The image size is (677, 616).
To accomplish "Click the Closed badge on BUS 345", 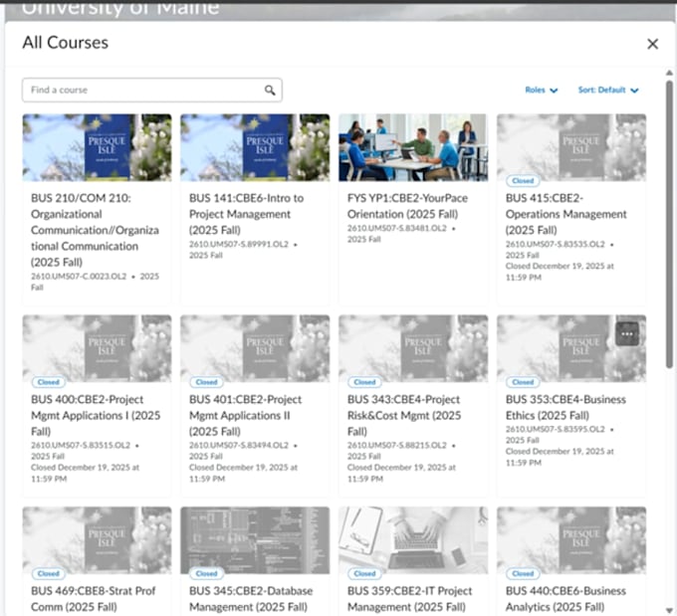I will click(x=206, y=573).
